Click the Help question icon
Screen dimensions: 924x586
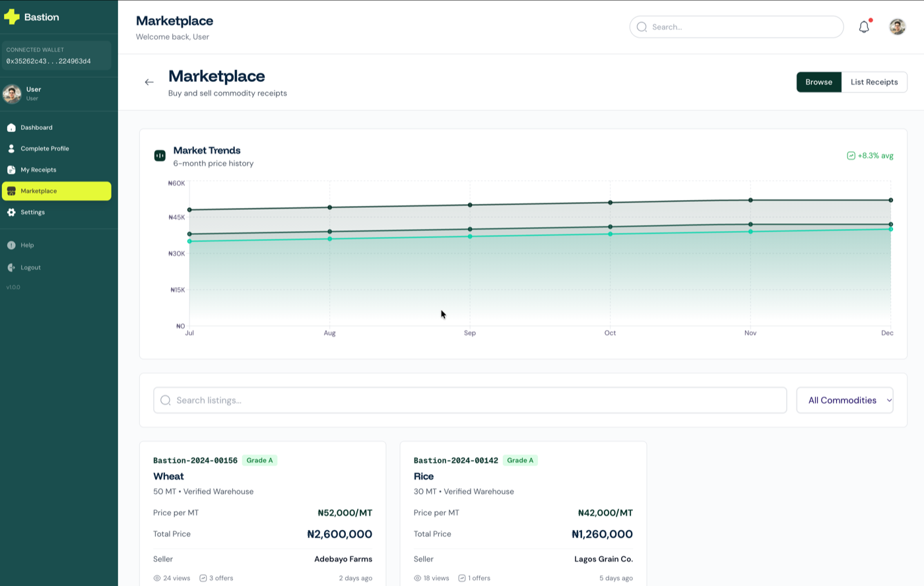(x=11, y=245)
